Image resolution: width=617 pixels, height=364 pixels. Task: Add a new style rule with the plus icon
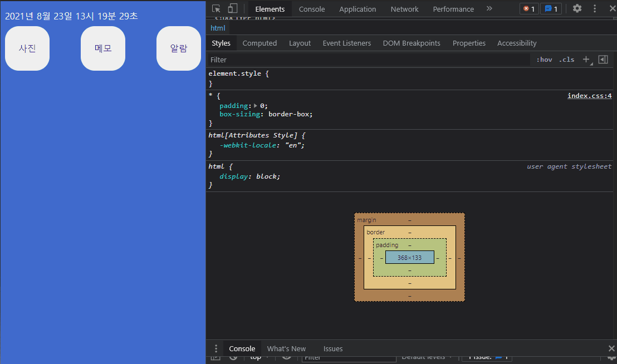[x=586, y=60]
